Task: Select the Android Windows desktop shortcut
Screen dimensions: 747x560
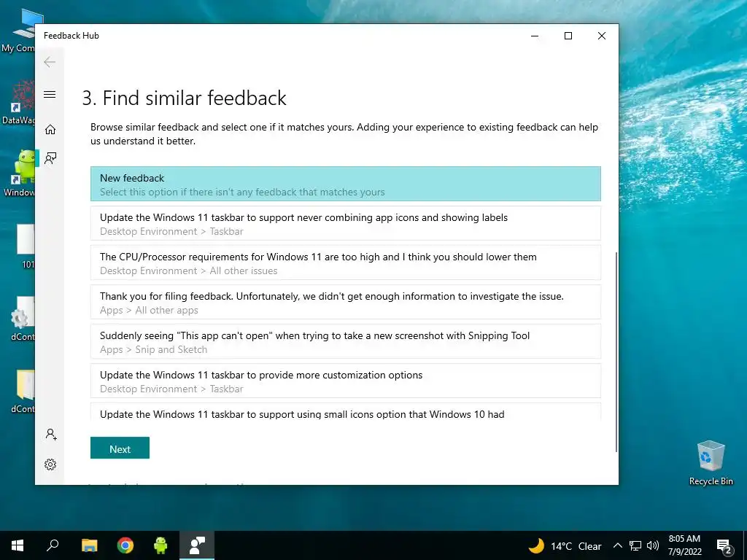Action: [x=18, y=174]
